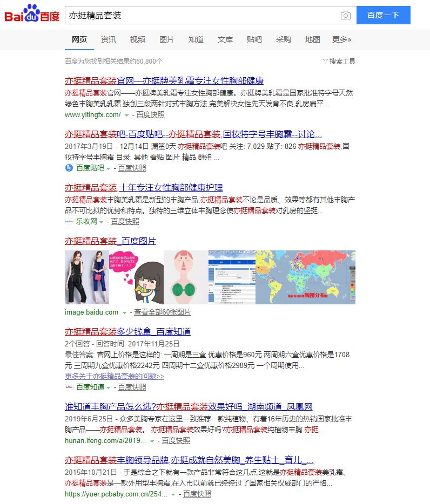Open the 知道 tab
This screenshot has width=430, height=504.
point(196,39)
